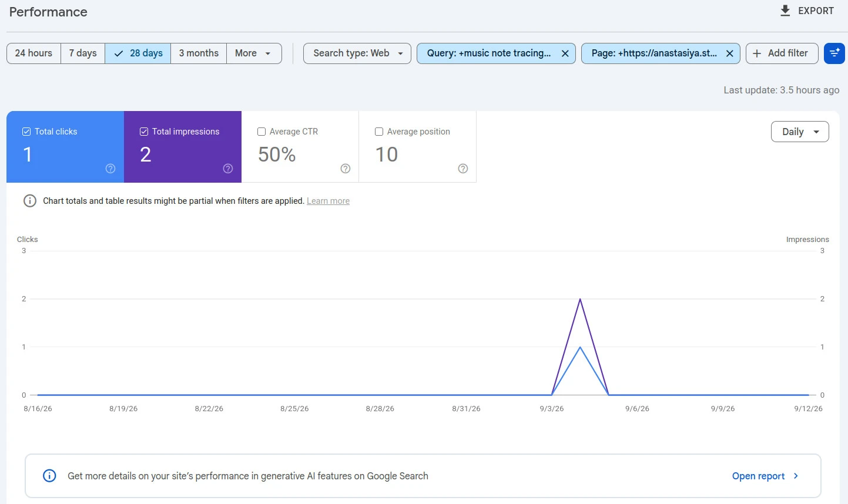This screenshot has width=848, height=504.
Task: Click the 9/9/26 date axis label
Action: point(723,409)
